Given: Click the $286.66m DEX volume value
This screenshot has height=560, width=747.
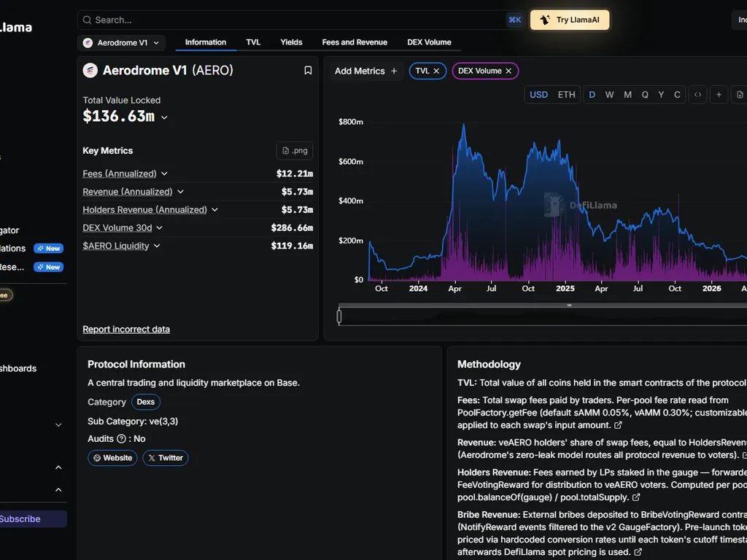Looking at the screenshot, I should (x=292, y=228).
